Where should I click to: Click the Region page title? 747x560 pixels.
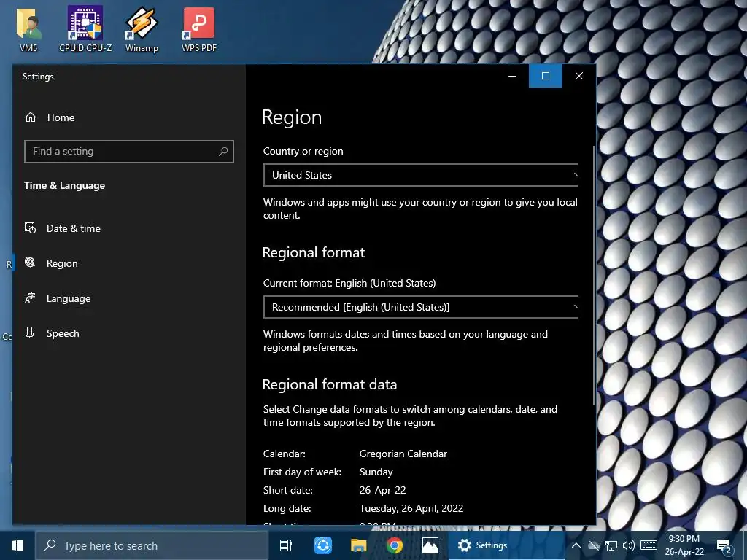click(x=292, y=117)
